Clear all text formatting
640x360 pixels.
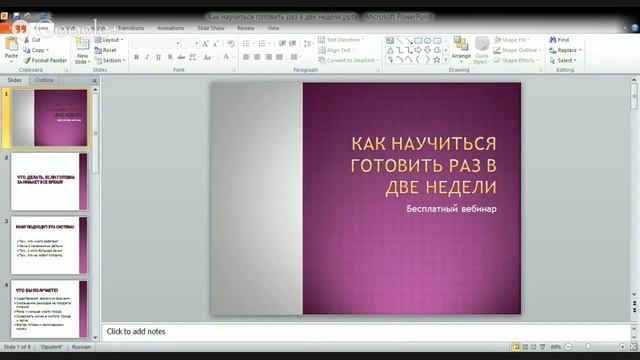pos(231,44)
